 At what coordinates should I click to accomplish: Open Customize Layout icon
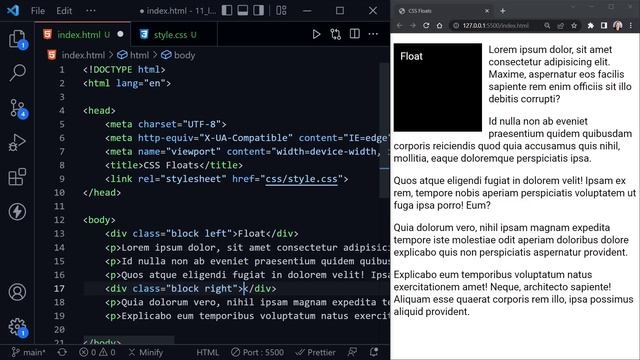(x=281, y=10)
